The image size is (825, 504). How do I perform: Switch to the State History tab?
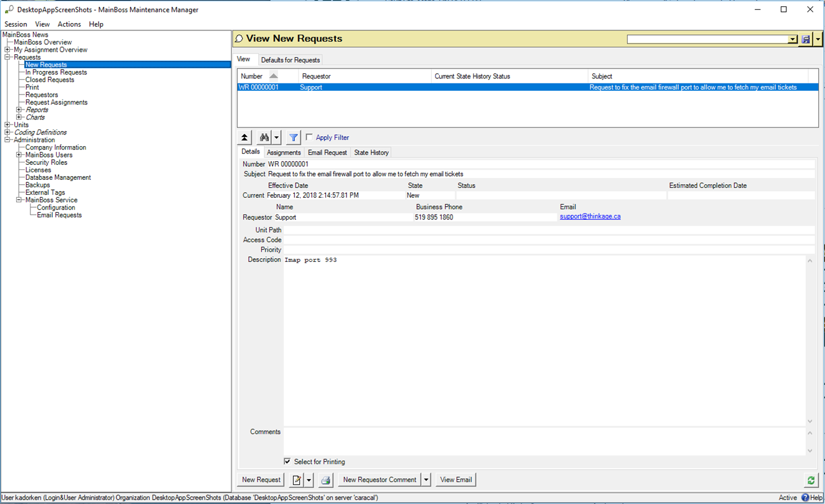tap(371, 152)
